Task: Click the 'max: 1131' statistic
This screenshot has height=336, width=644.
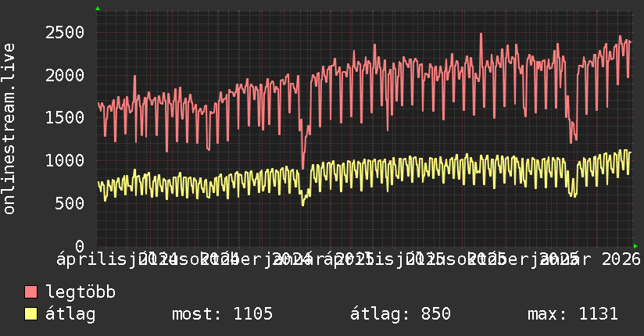Action: tap(573, 314)
